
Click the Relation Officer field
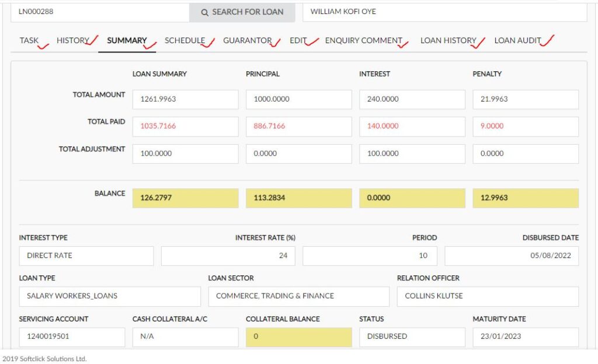coord(488,296)
